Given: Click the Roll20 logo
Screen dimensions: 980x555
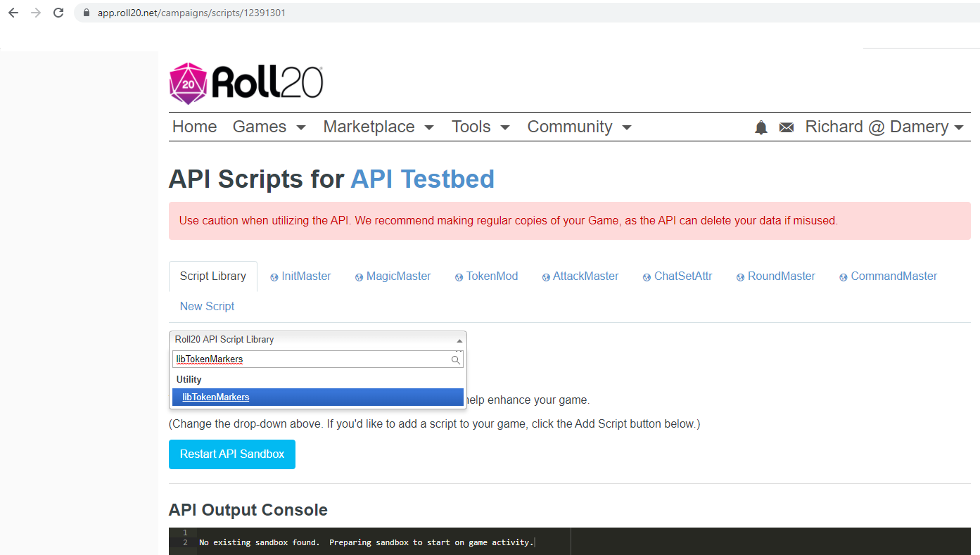Looking at the screenshot, I should pos(246,83).
